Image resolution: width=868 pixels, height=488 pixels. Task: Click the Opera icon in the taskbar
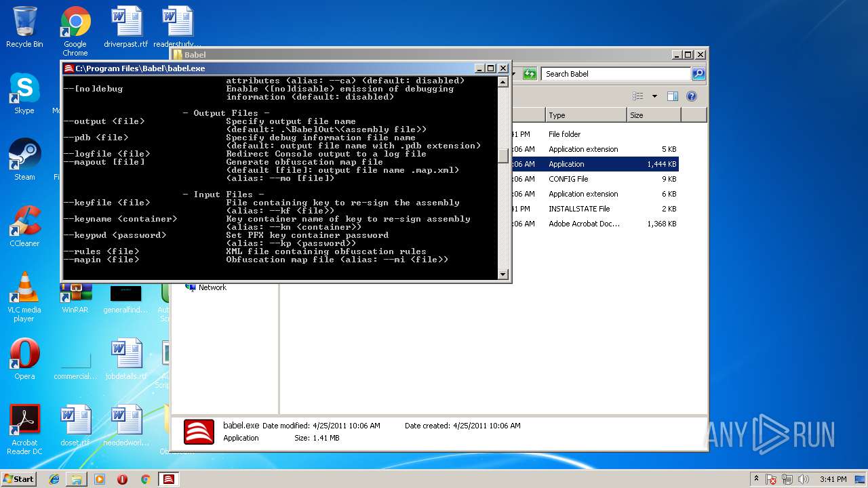click(122, 479)
